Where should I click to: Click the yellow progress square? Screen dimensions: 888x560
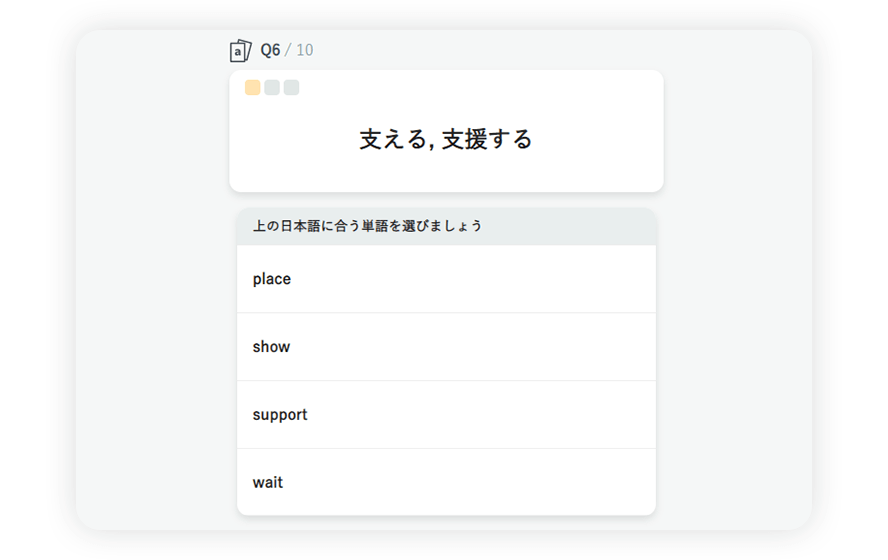coord(253,88)
